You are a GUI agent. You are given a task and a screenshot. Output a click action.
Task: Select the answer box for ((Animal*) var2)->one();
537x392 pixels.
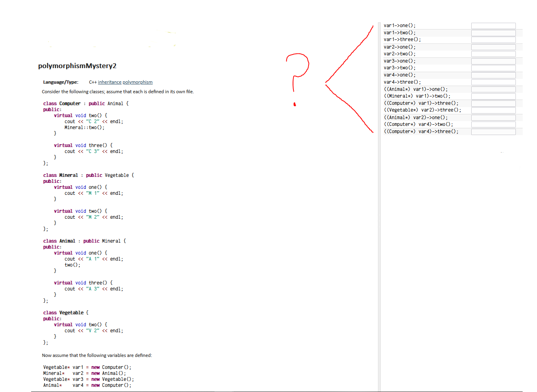coord(493,117)
